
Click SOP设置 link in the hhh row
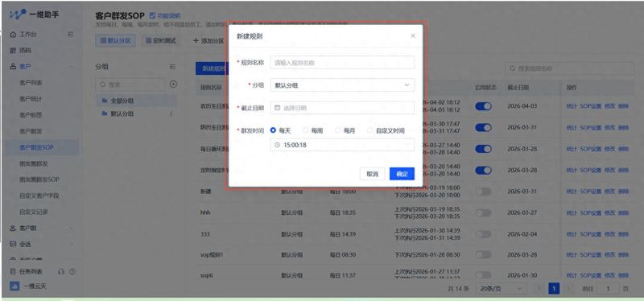coord(591,212)
